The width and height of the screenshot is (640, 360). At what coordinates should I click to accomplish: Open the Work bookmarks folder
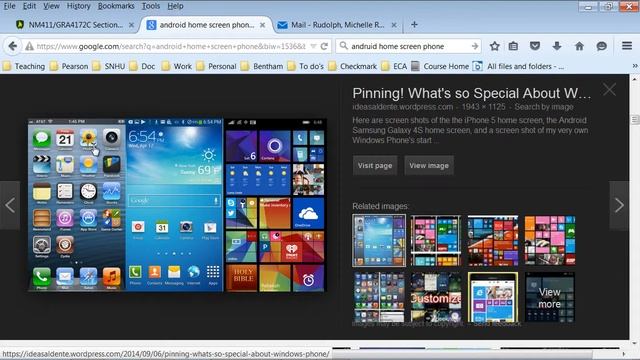[x=177, y=66]
